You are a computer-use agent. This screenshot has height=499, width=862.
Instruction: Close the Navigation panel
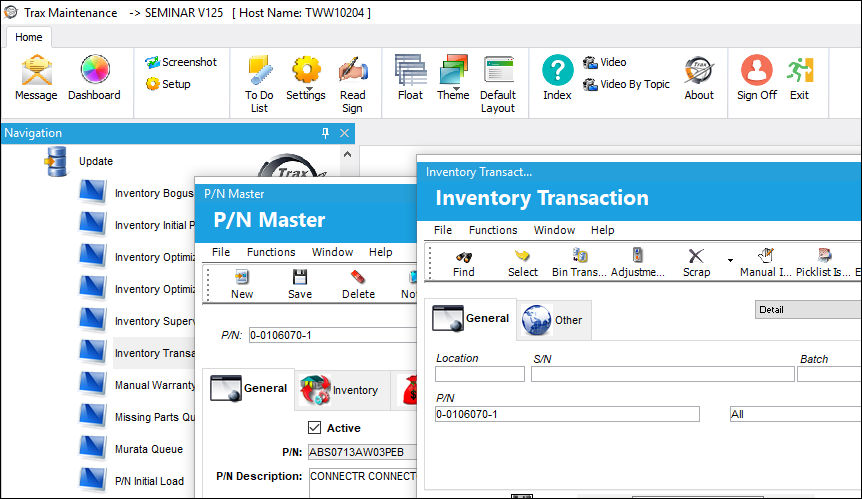click(344, 133)
